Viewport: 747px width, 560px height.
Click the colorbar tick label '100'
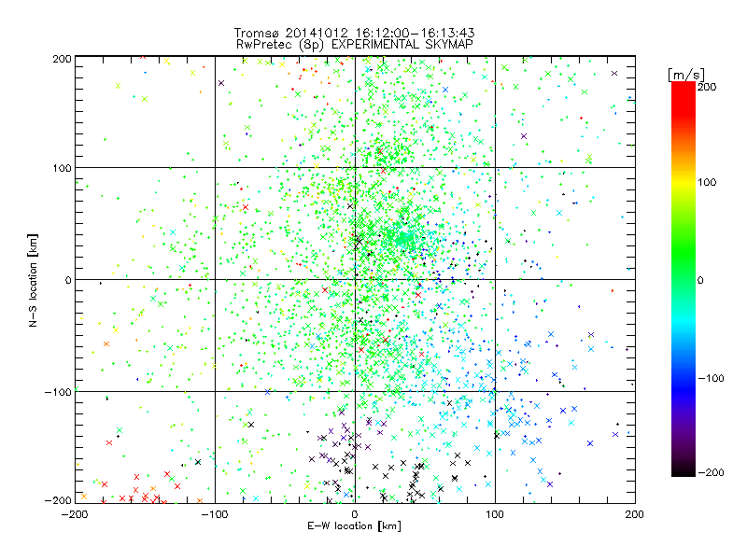(707, 182)
